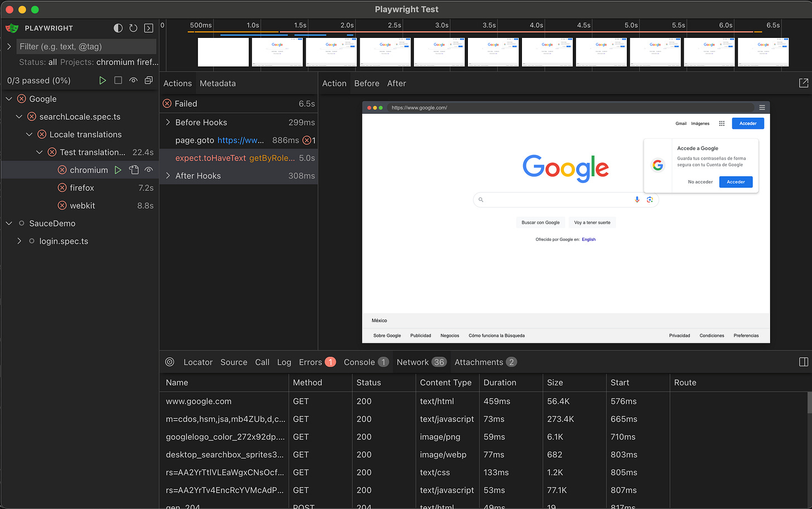Image resolution: width=812 pixels, height=509 pixels.
Task: Click hamburger menu in snapshot browser
Action: pos(762,108)
